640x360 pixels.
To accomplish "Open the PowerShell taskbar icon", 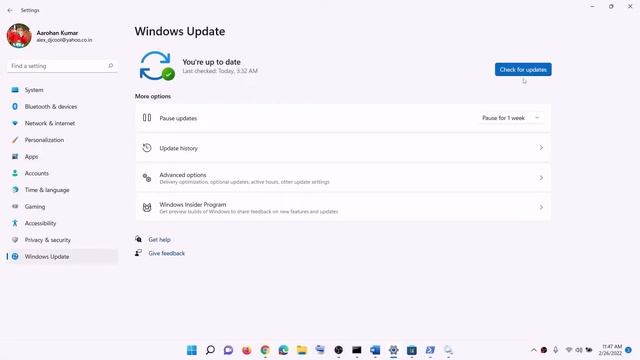I will 430,350.
